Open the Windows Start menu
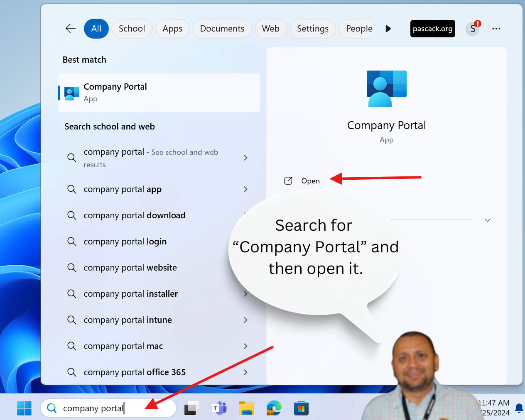 pyautogui.click(x=24, y=408)
